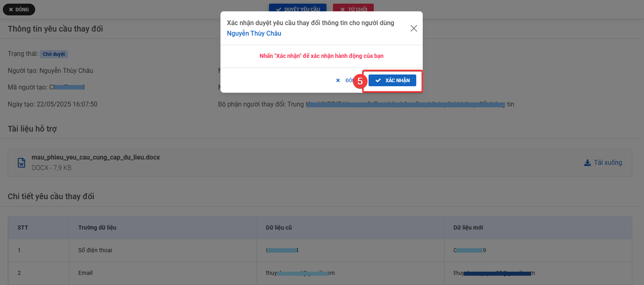
Task: Click the DOCX Word file icon
Action: point(21,163)
